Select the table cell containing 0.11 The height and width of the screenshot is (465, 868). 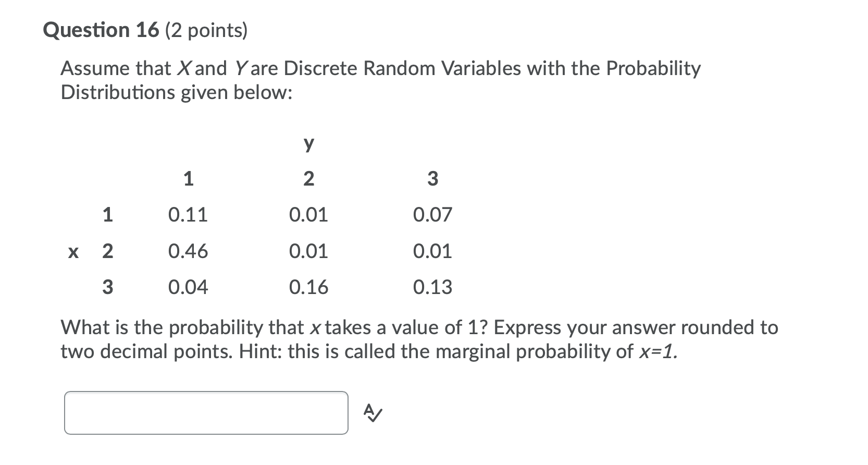(188, 214)
